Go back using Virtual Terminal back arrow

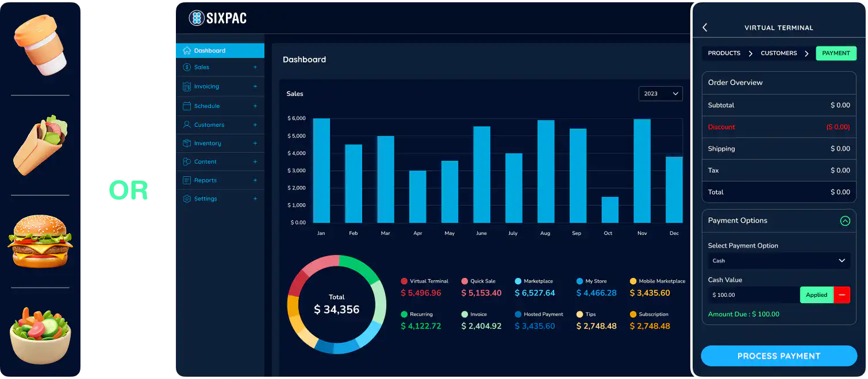pos(705,28)
